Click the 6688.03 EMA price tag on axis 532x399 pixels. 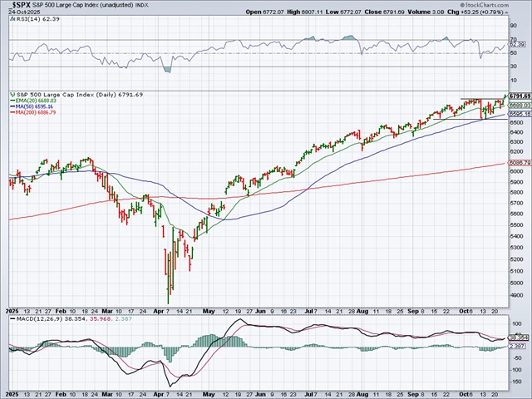tap(520, 106)
